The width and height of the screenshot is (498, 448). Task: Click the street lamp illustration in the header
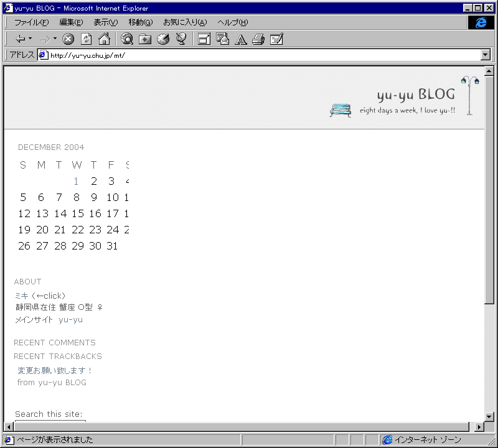470,95
